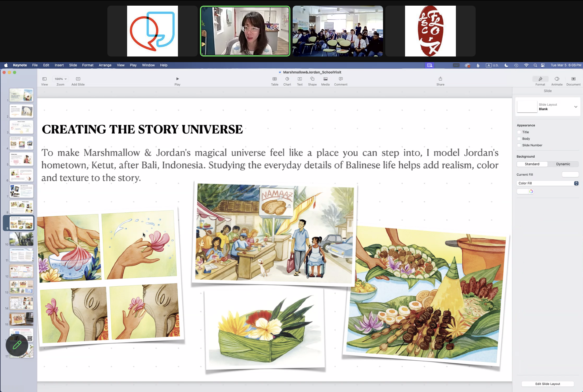
Task: Open the Window menu
Action: tap(148, 65)
